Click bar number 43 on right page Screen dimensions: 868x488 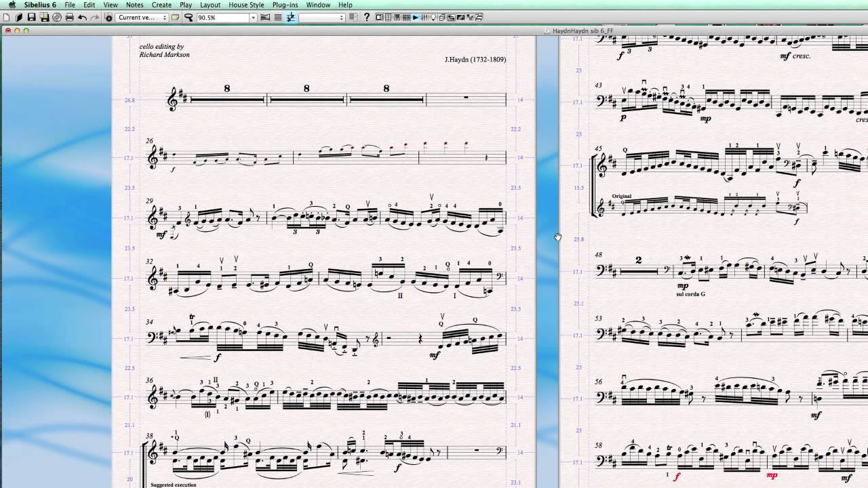point(598,85)
